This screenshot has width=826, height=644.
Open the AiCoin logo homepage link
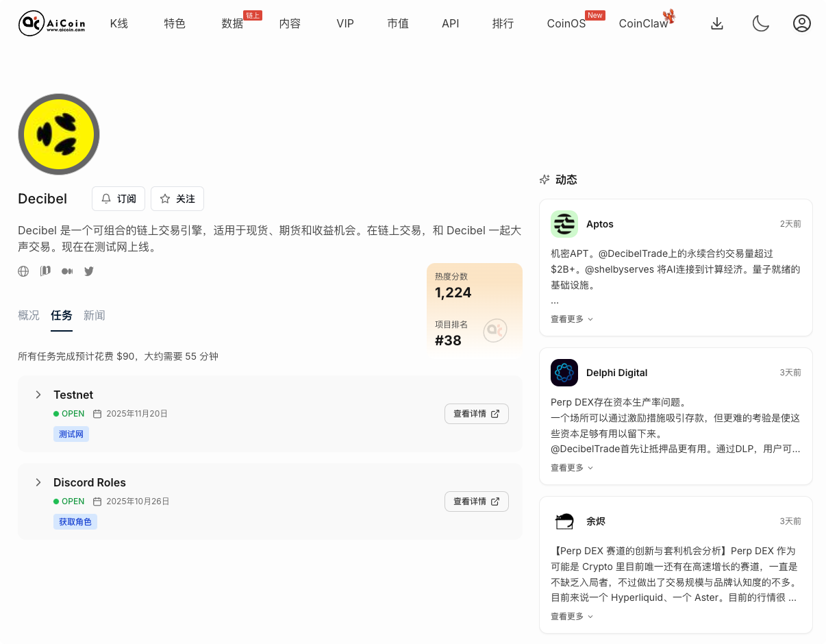coord(52,23)
